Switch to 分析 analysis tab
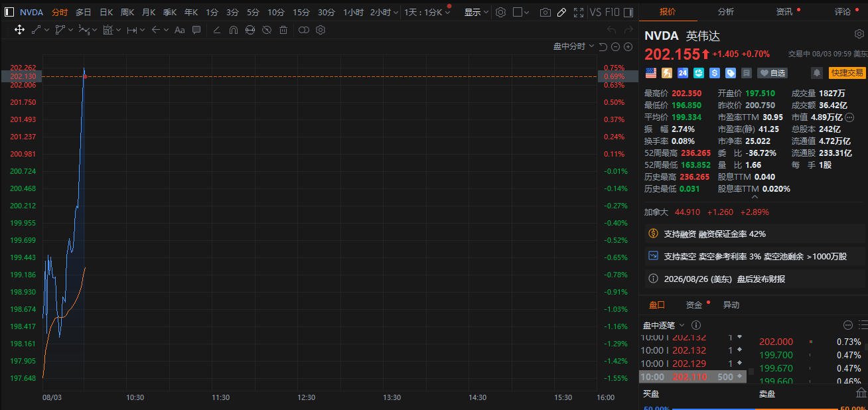This screenshot has height=410, width=868. pos(726,11)
